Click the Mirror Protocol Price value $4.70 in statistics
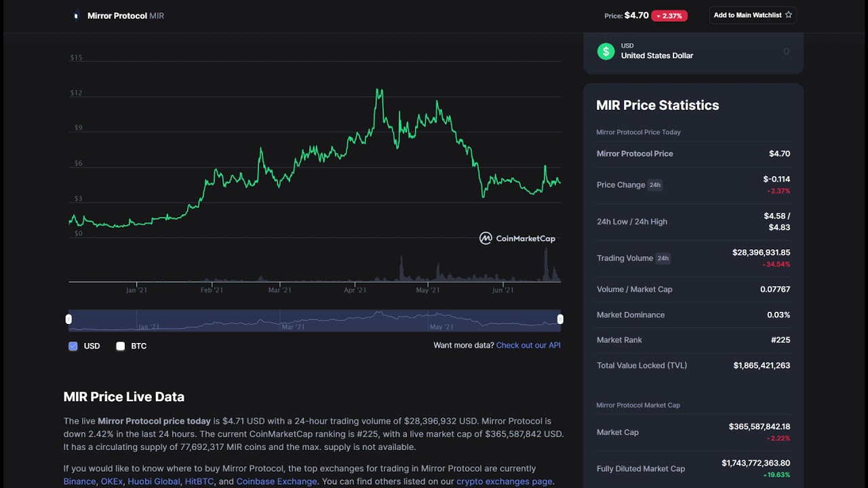 tap(779, 154)
